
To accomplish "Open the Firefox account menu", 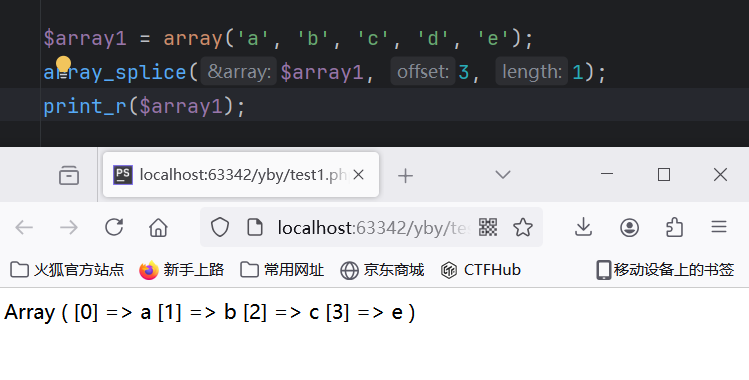I will [630, 227].
